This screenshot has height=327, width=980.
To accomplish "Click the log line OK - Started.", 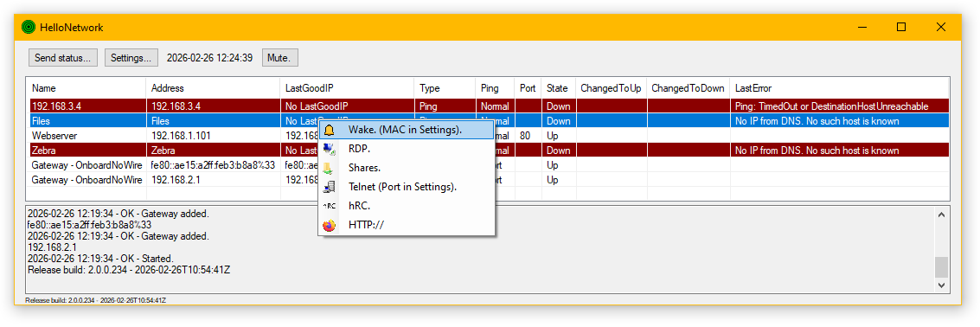I will (100, 258).
